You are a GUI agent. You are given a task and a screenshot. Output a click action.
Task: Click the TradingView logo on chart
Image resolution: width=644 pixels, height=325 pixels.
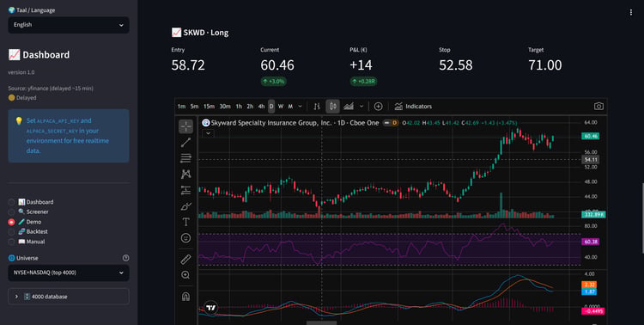(x=210, y=307)
